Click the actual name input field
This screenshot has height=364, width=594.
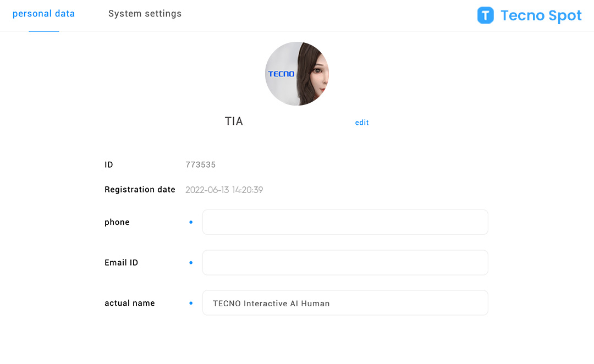[345, 303]
